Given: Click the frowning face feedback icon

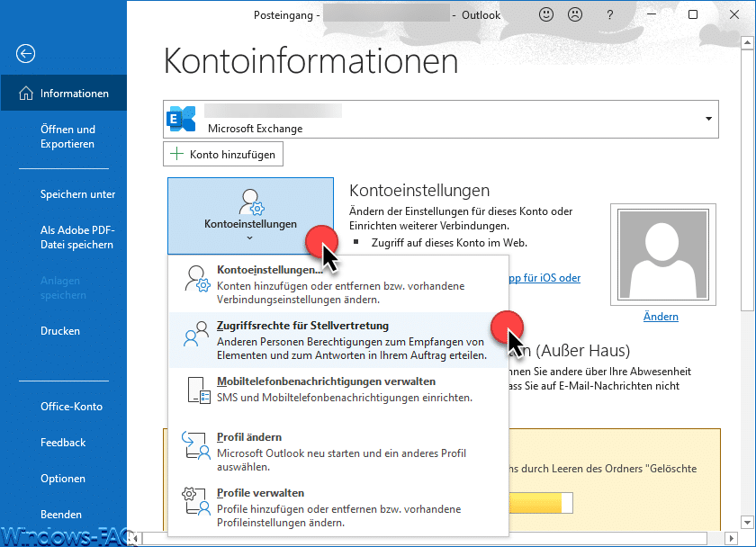Looking at the screenshot, I should tap(575, 15).
